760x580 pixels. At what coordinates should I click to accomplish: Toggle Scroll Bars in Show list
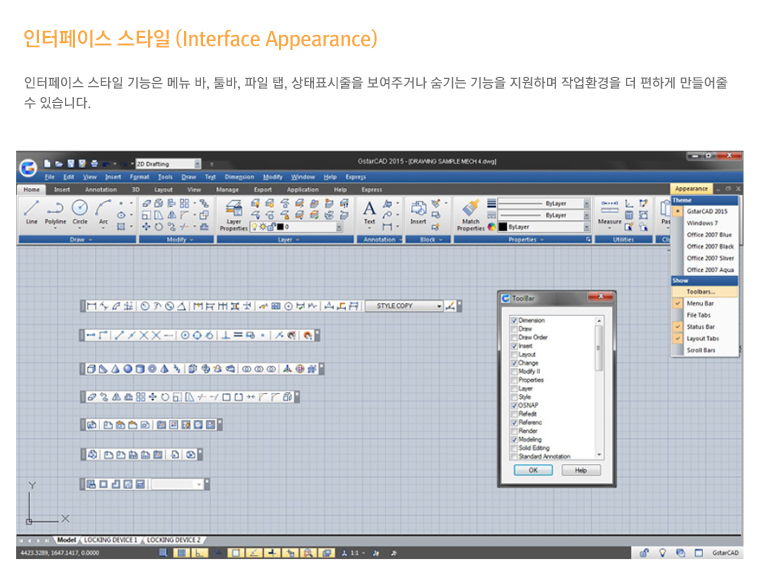pyautogui.click(x=701, y=350)
